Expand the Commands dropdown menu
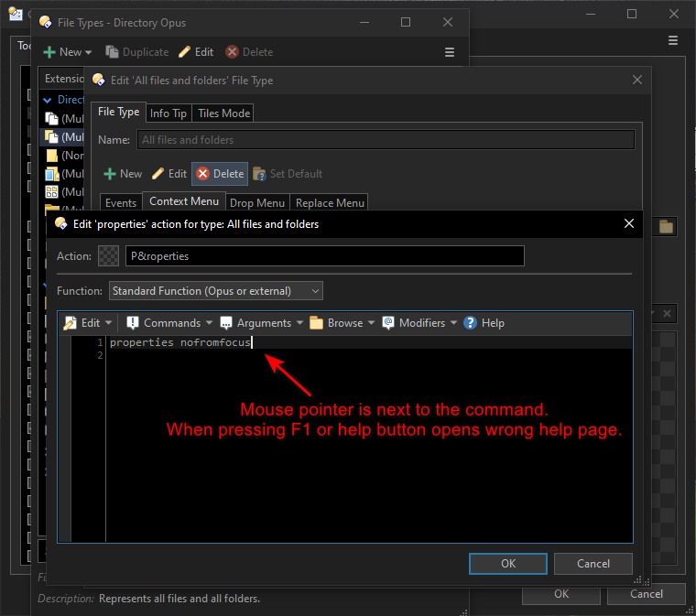Viewport: 696px width, 616px height. [x=169, y=323]
